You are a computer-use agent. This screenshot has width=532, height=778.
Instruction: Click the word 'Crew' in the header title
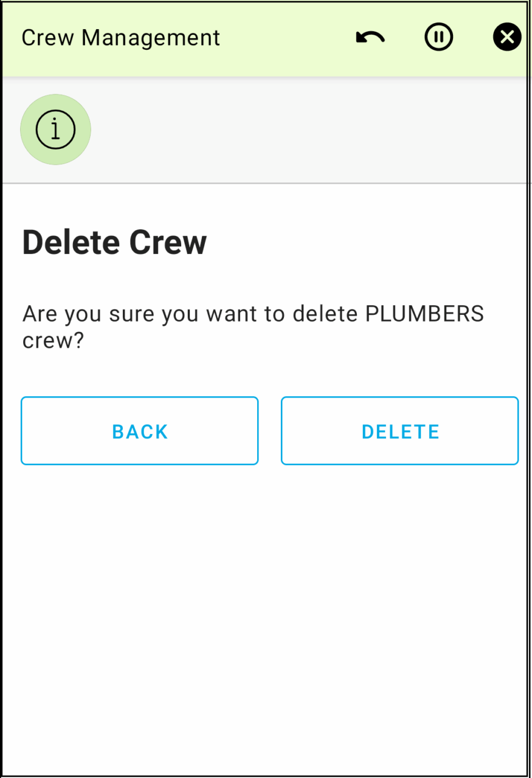click(x=48, y=38)
